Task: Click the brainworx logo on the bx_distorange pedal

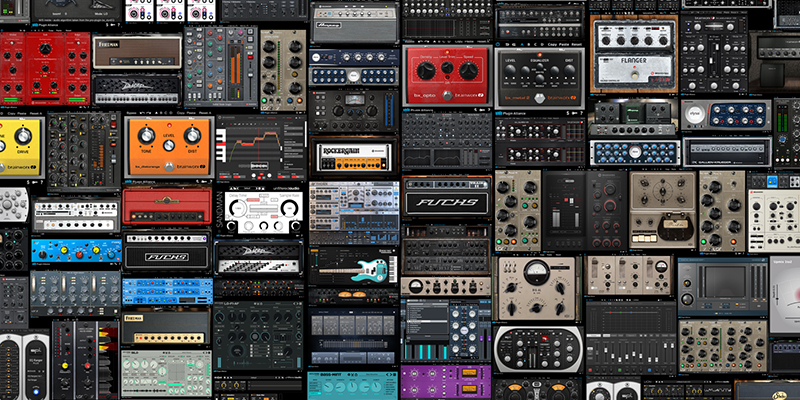Action: [192, 166]
